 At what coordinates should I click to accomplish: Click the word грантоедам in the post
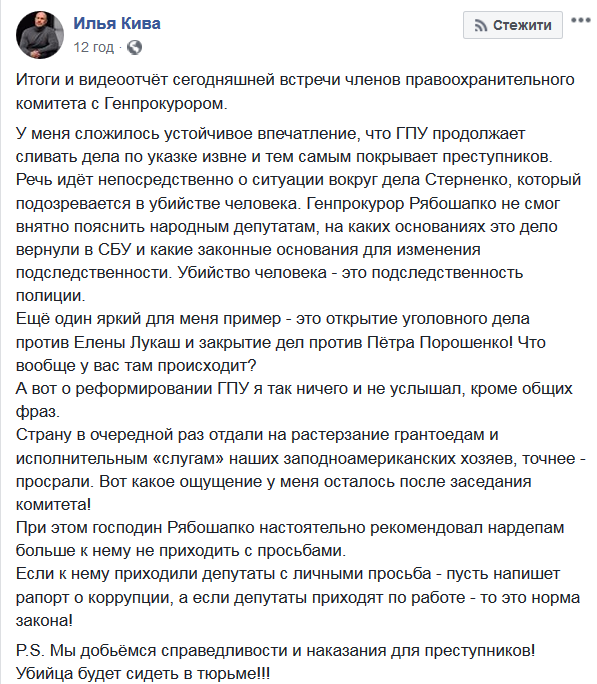(x=439, y=435)
